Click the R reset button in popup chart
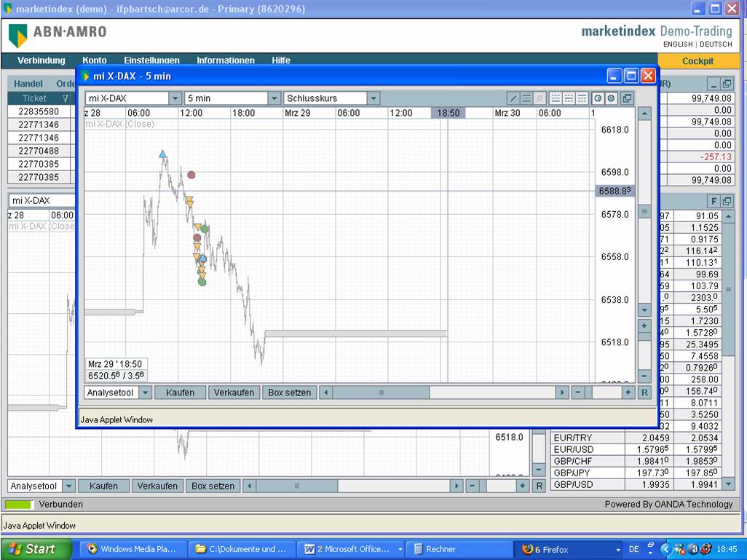 pyautogui.click(x=644, y=393)
